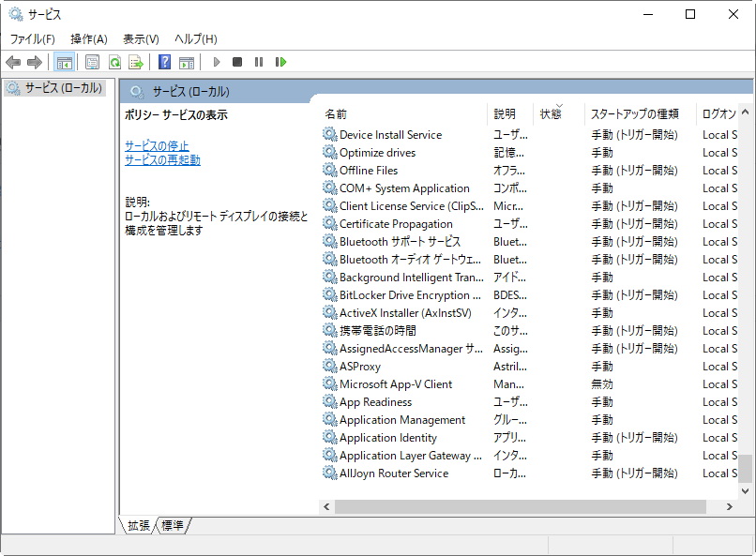This screenshot has height=556, width=756.
Task: Sort by the スタートアップの種類 column header
Action: coord(634,113)
